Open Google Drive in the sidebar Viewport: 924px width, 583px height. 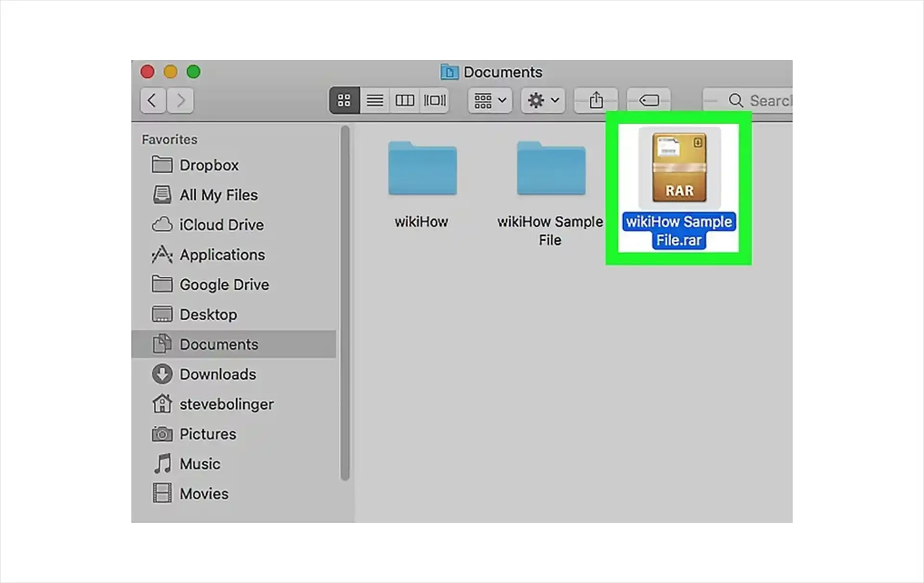(233, 284)
